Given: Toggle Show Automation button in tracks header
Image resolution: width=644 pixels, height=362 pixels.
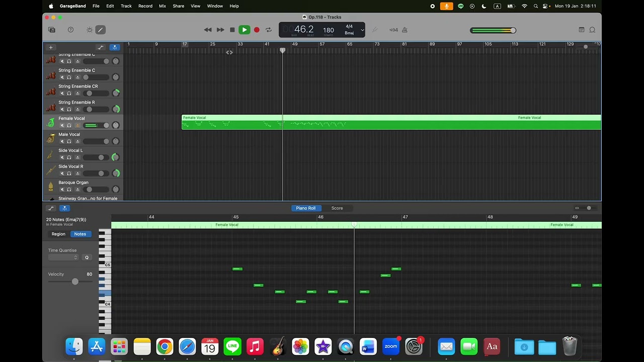Looking at the screenshot, I should pos(101,47).
